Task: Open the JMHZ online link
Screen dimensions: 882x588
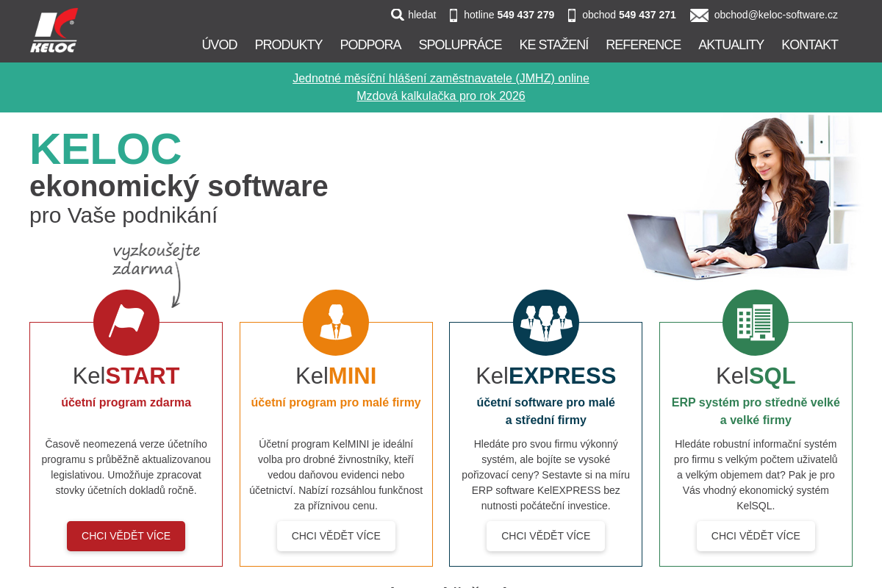Action: [x=441, y=78]
